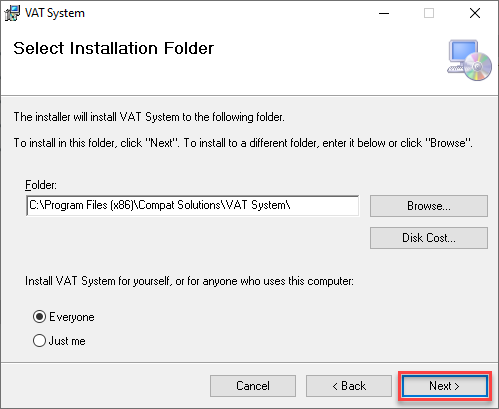499x409 pixels.
Task: Select the Just me radio button
Action: click(39, 341)
